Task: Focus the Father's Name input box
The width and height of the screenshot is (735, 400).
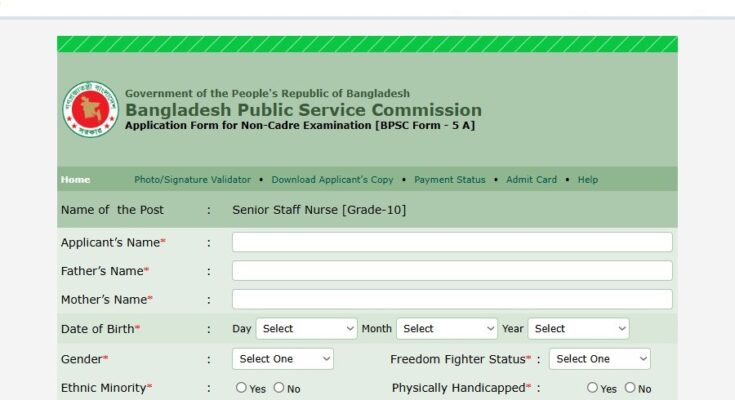Action: [452, 271]
